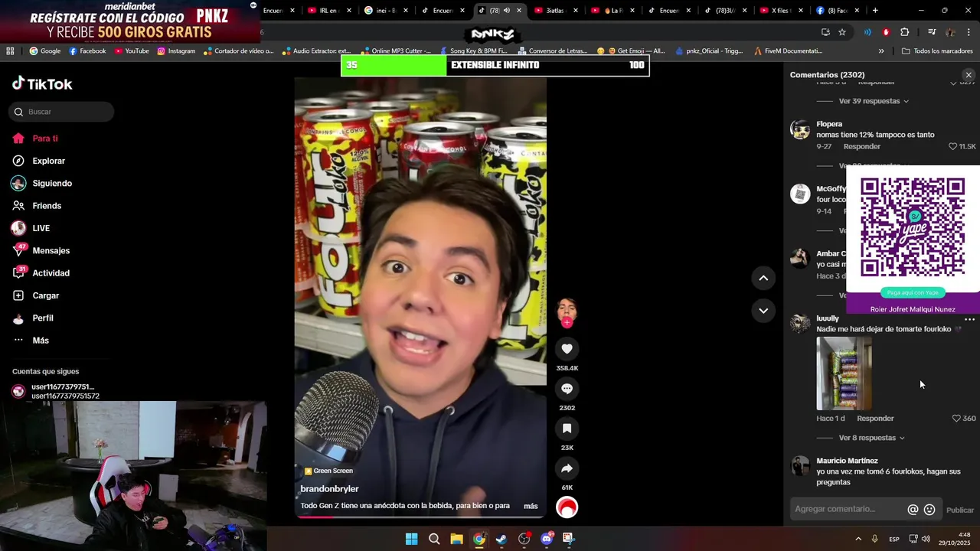Open the Windows Start button
The height and width of the screenshot is (551, 980).
[411, 539]
